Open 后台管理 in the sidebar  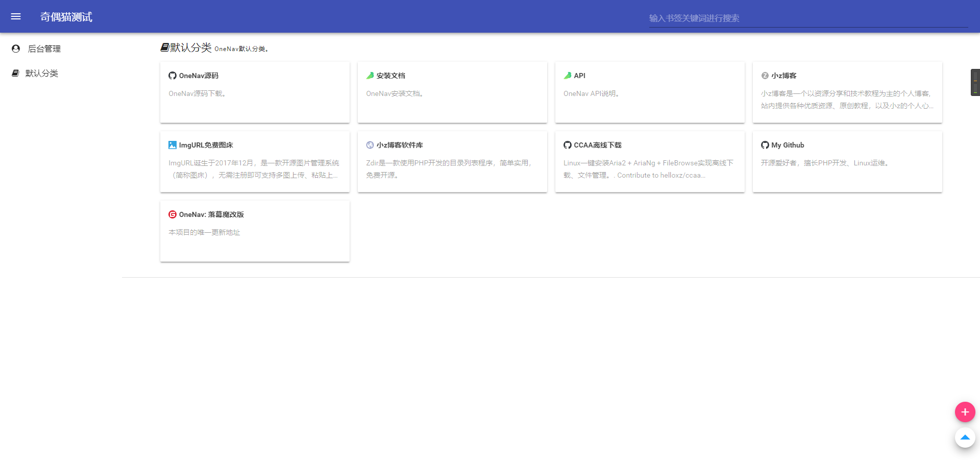pos(44,48)
